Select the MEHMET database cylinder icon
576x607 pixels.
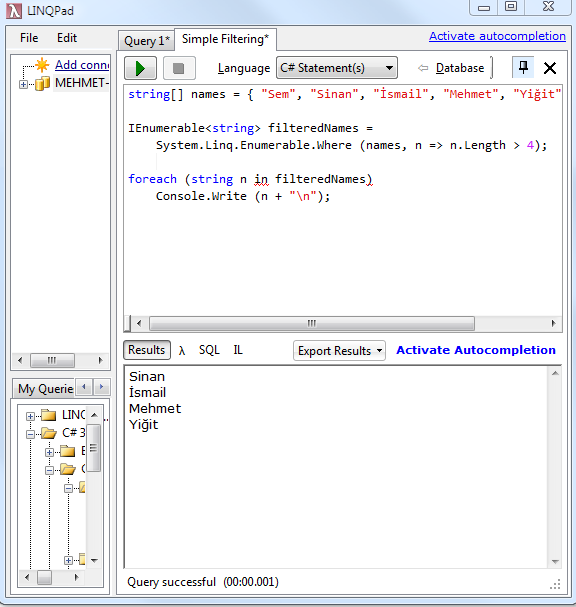coord(43,83)
